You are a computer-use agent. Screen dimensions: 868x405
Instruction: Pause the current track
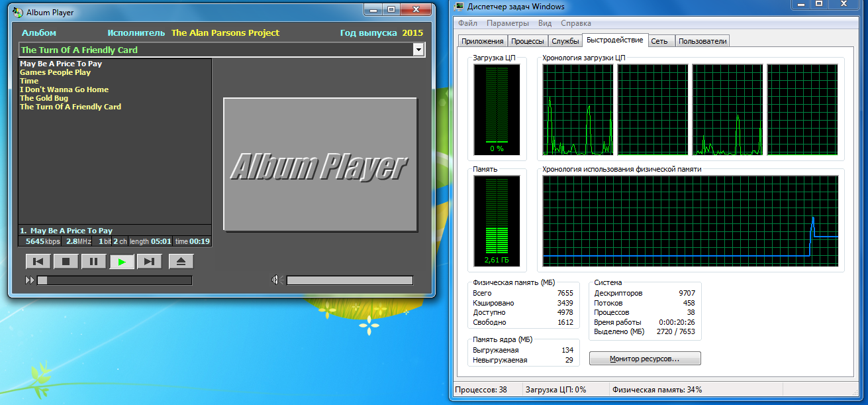[94, 262]
